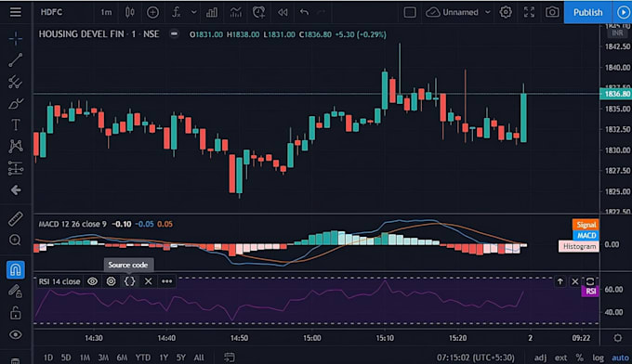Create an alert with the clock icon

click(258, 12)
